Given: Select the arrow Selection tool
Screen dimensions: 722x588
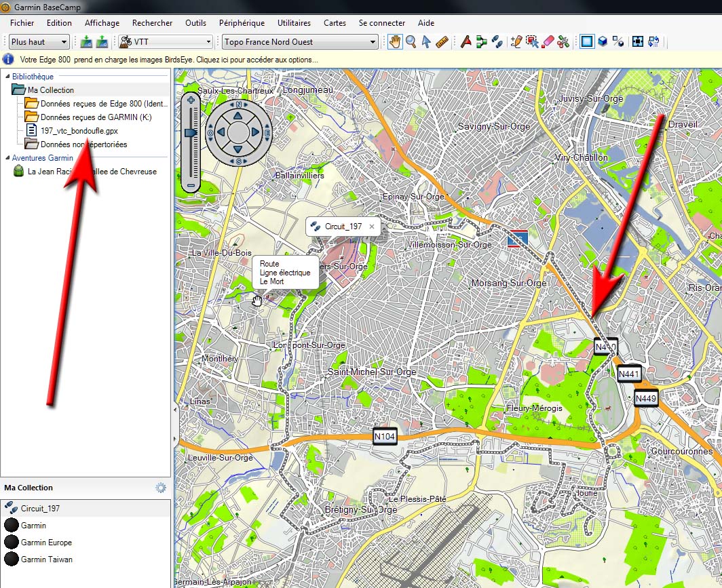Looking at the screenshot, I should pyautogui.click(x=426, y=42).
